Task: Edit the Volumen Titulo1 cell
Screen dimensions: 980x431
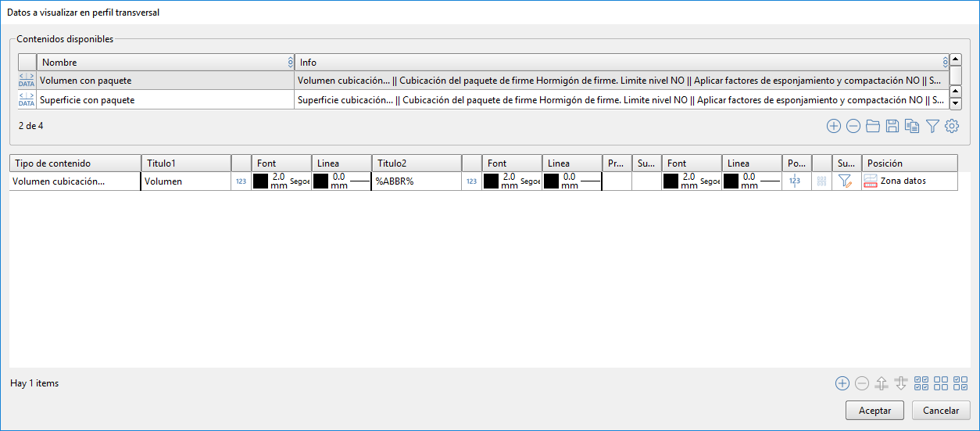Action: point(186,181)
